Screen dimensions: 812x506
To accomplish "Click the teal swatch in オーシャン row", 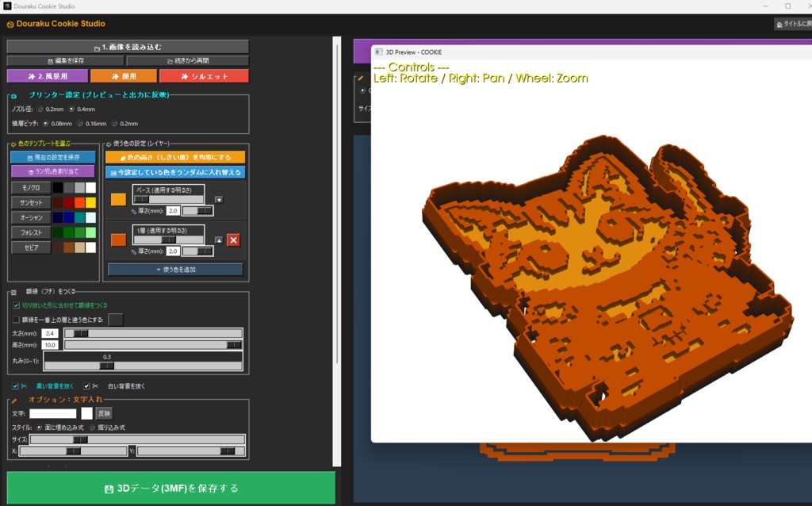I will tap(80, 217).
